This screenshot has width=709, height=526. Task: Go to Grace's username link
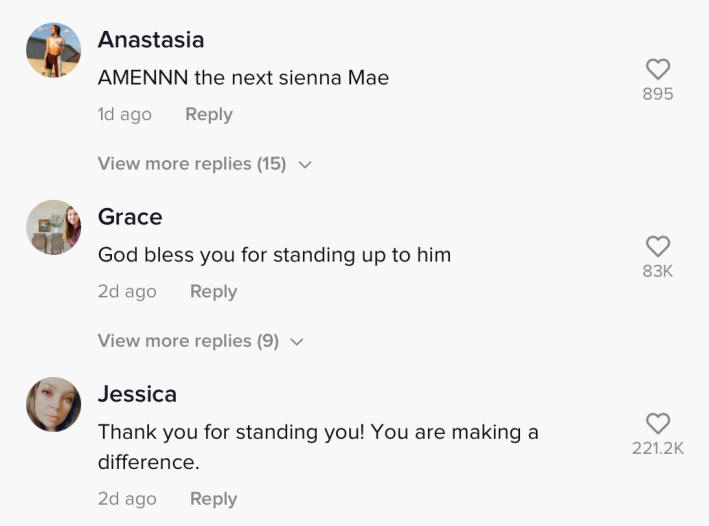point(130,217)
